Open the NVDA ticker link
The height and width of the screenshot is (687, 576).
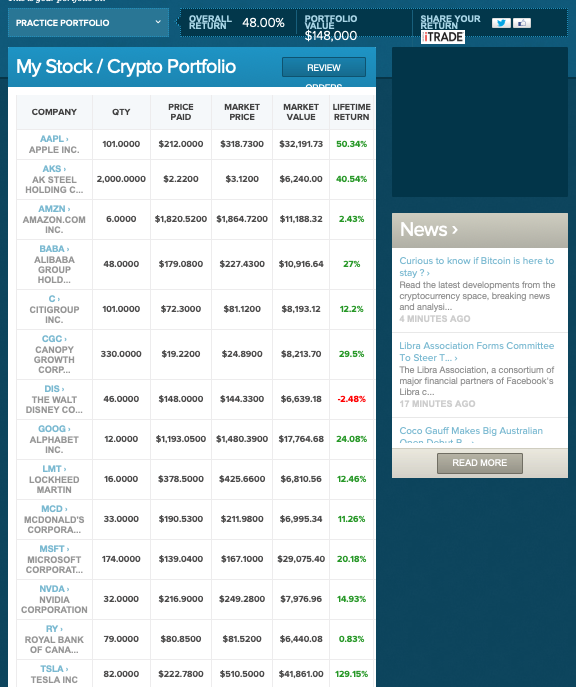[54, 589]
